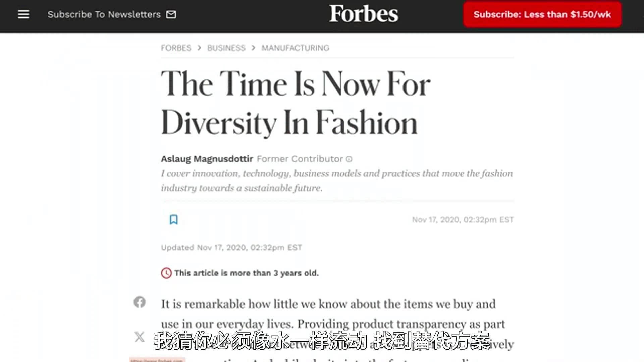The image size is (644, 362).
Task: Click the Updated Nov 17, 2020 timestamp
Action: click(231, 248)
